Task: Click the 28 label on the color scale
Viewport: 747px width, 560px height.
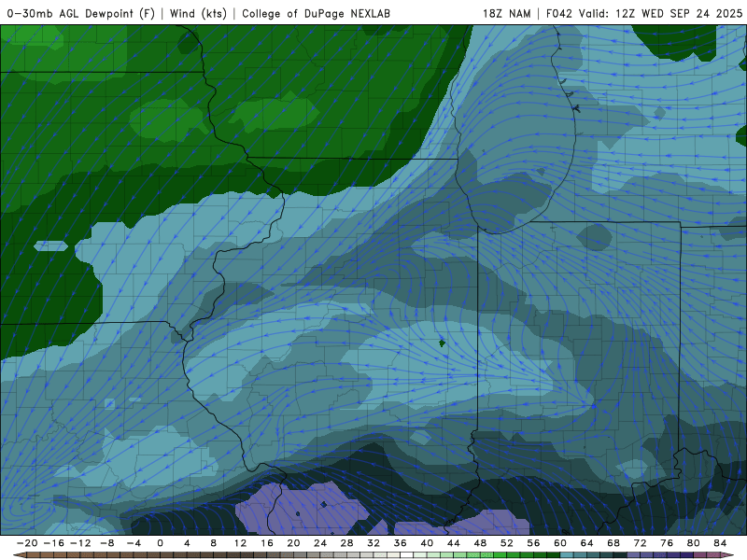Action: 346,543
